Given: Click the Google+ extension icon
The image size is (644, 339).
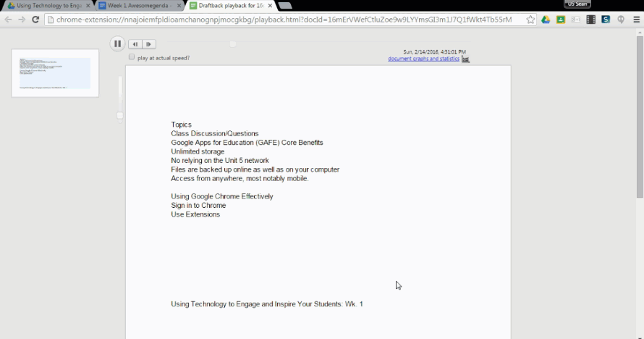Looking at the screenshot, I should (576, 20).
